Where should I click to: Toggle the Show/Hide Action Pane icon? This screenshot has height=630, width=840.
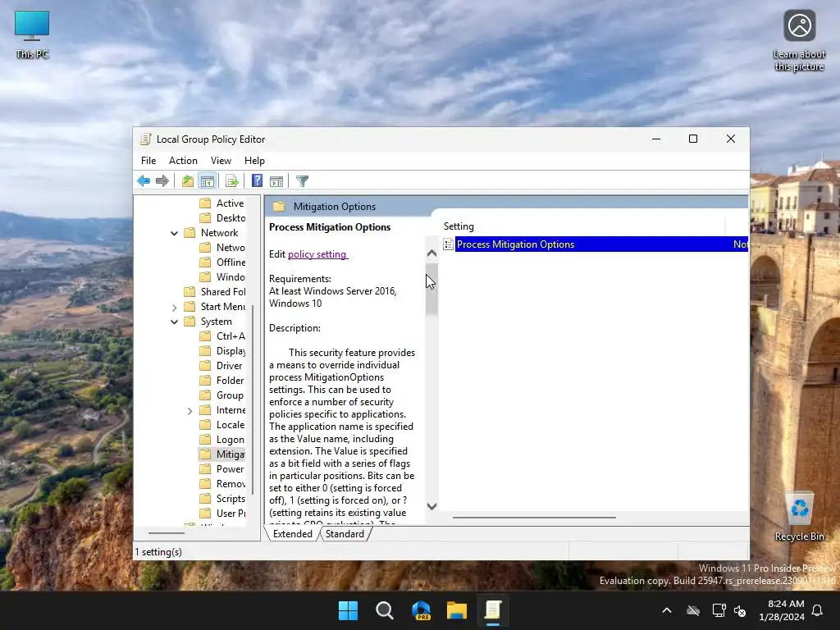276,181
